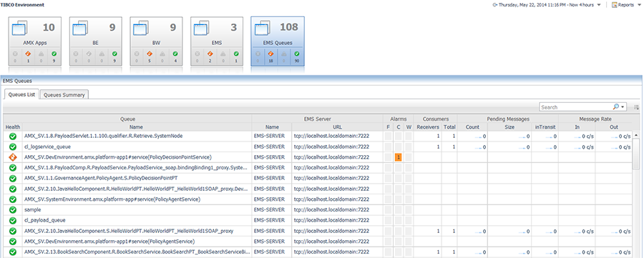Click the fatal status icon in EMS Queues tile

(258, 54)
